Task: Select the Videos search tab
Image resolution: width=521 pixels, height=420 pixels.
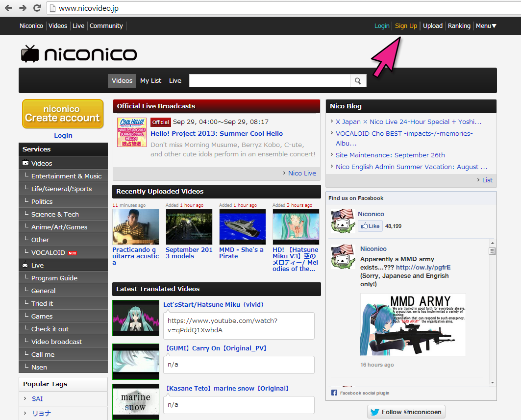Action: pos(122,81)
